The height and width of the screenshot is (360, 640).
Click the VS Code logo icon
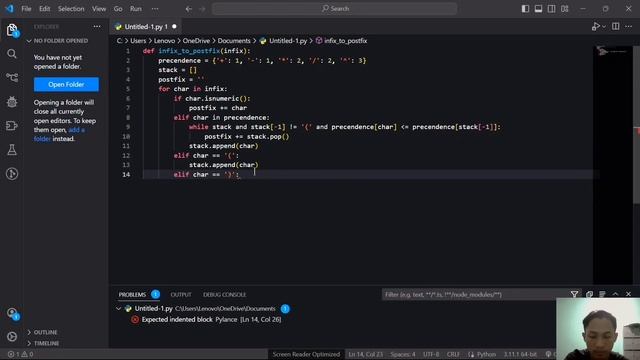click(x=9, y=8)
